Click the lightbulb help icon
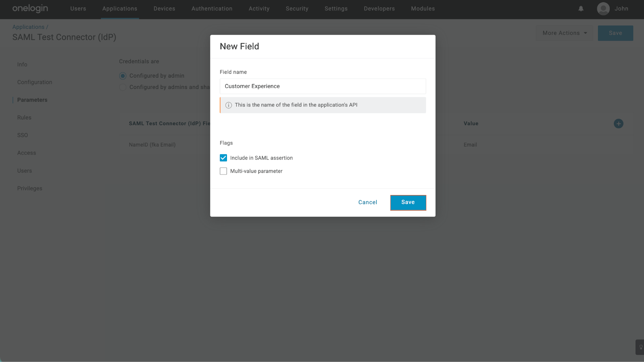 640,347
